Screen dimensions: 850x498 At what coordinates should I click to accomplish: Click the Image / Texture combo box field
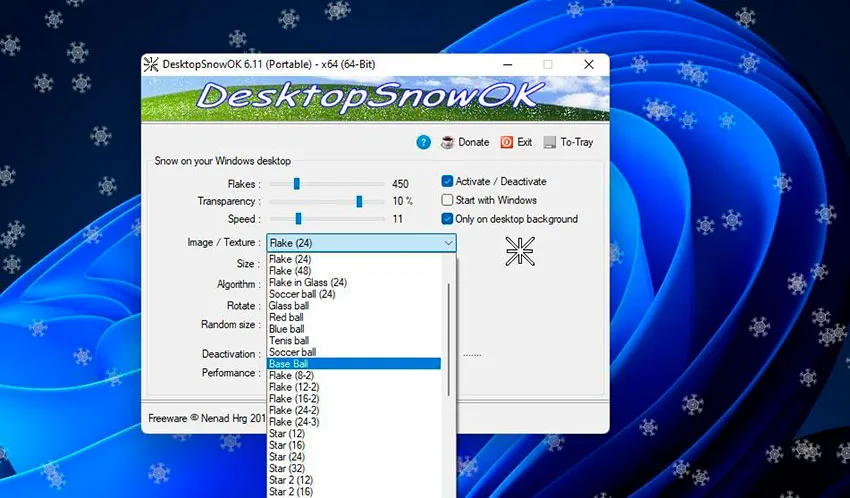coord(361,243)
